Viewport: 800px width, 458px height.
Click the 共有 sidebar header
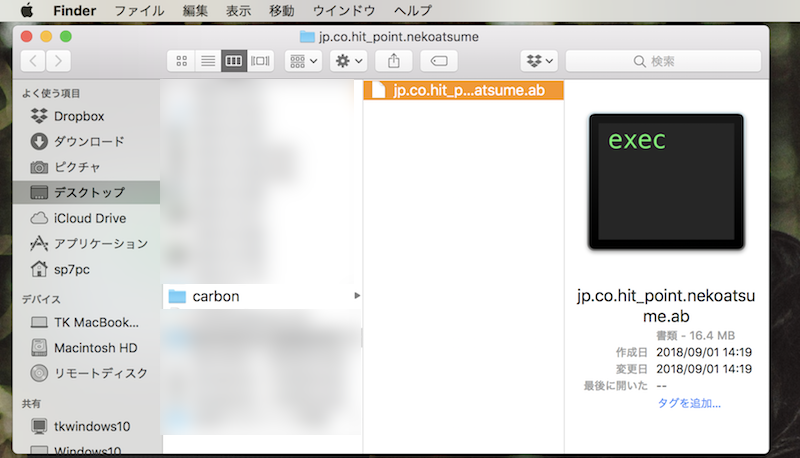tap(31, 403)
